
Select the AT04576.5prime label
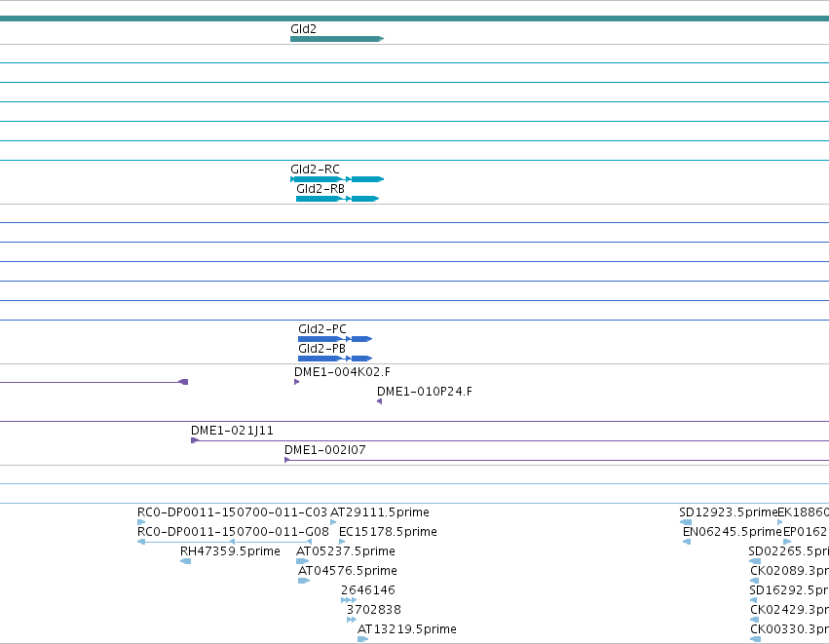click(348, 571)
